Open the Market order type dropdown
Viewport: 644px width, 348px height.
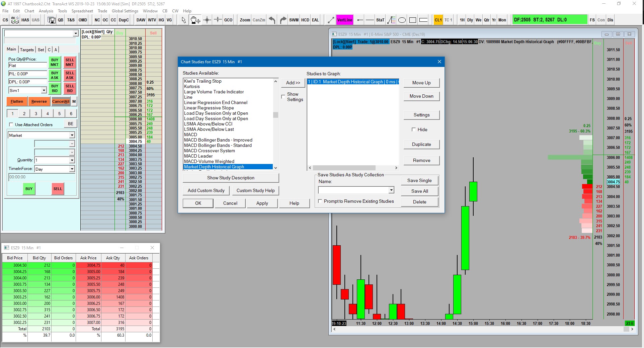click(72, 135)
